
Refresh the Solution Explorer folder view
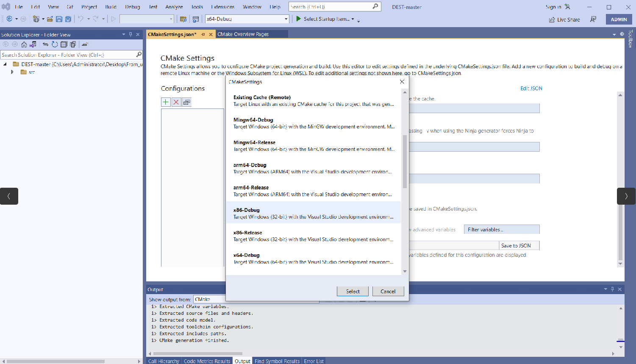click(55, 44)
